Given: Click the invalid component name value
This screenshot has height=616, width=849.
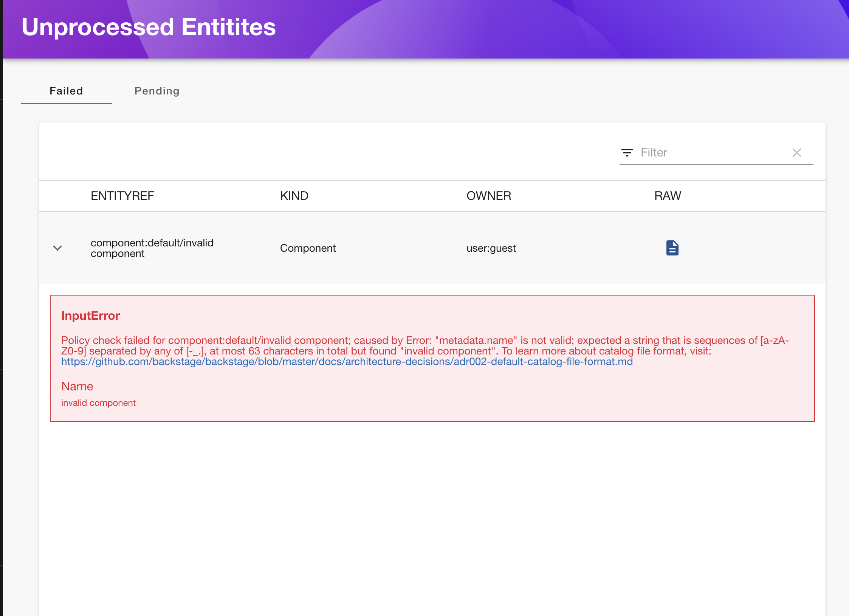Looking at the screenshot, I should pyautogui.click(x=98, y=403).
